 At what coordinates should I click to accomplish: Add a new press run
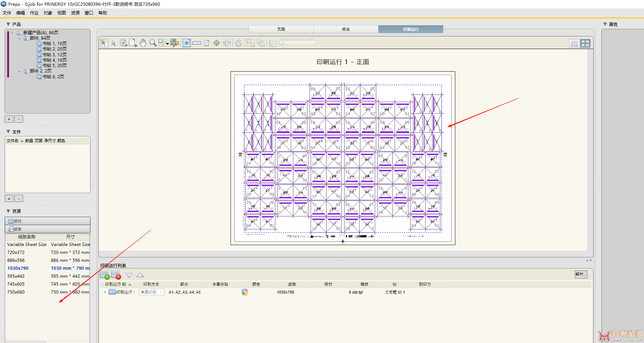tap(105, 275)
